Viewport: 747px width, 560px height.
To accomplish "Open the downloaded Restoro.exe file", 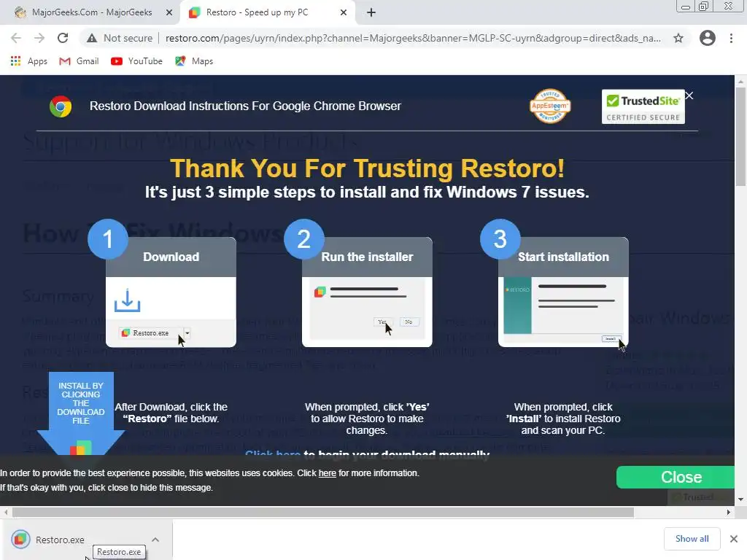I will (x=60, y=540).
